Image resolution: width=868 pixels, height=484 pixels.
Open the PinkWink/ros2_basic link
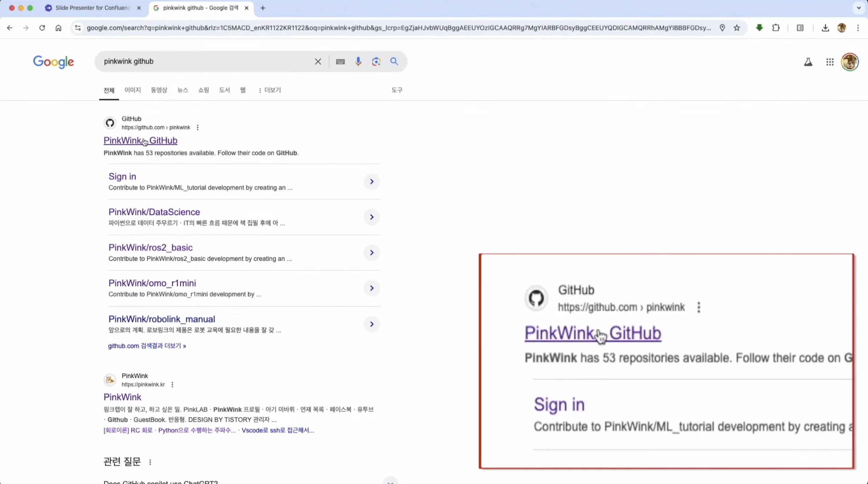click(150, 248)
